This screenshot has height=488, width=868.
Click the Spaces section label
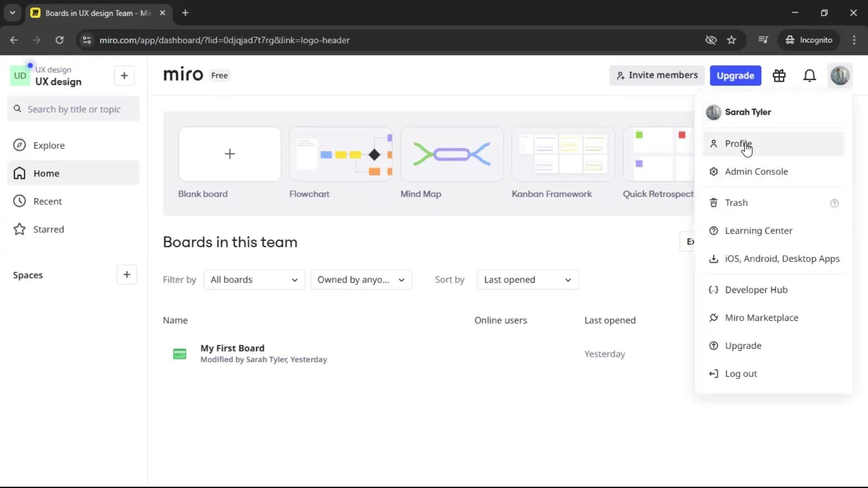pos(28,275)
